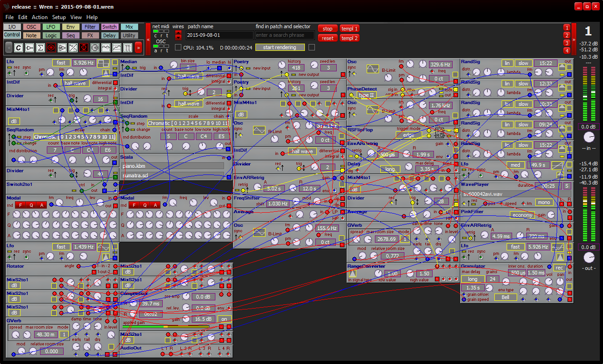Open the File menu
Screen dimensions: 603x364
pyautogui.click(x=10, y=17)
